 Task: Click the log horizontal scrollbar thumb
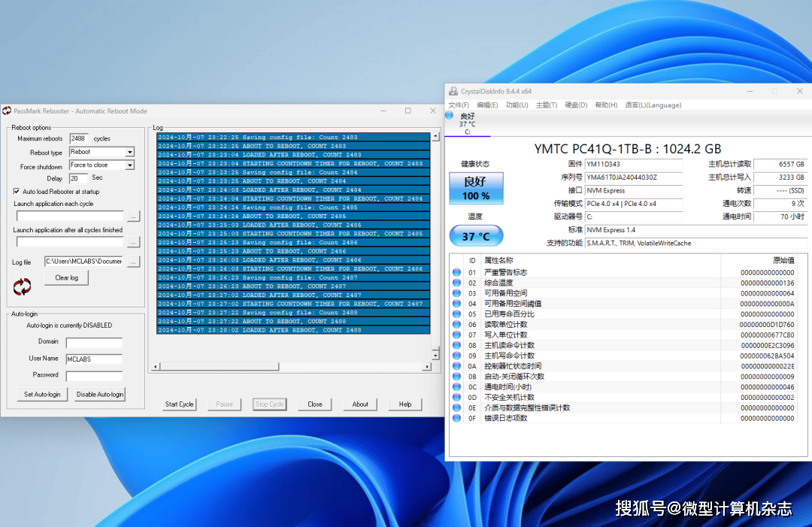220,367
